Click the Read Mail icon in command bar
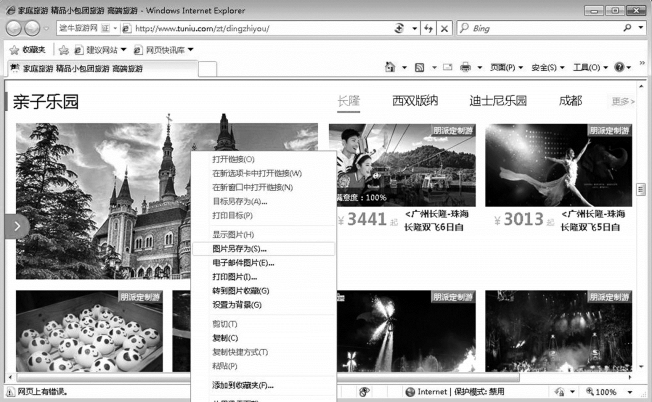This screenshot has width=652, height=402. click(447, 67)
